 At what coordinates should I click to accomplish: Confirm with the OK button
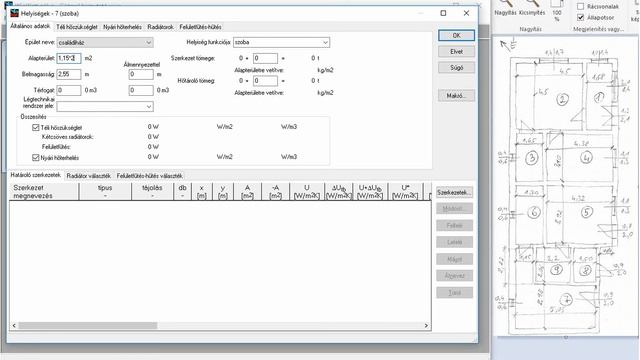coord(456,36)
